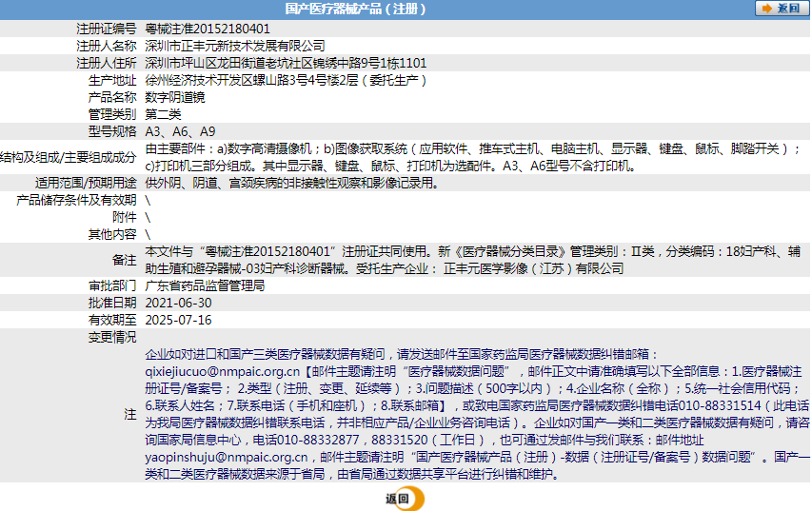The image size is (812, 511).
Task: Click email yaopinshuju@nmpaic.org.cn in the note
Action: point(227,457)
